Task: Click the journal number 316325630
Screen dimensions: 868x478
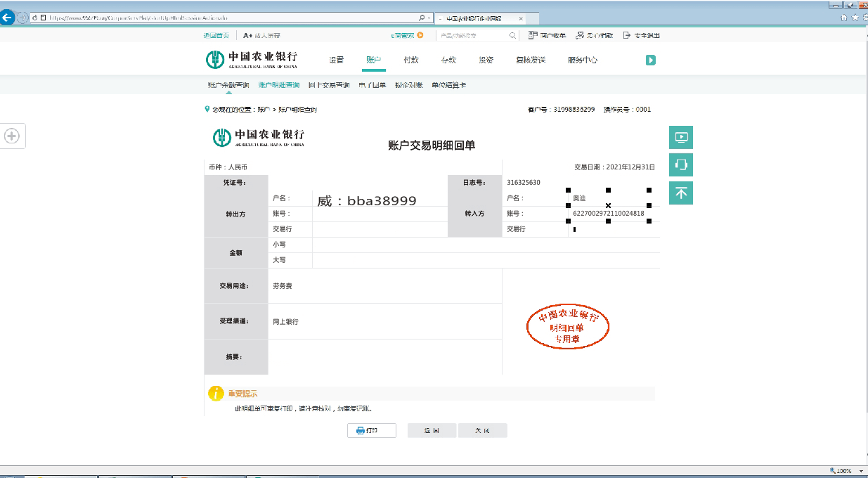Action: [x=524, y=183]
